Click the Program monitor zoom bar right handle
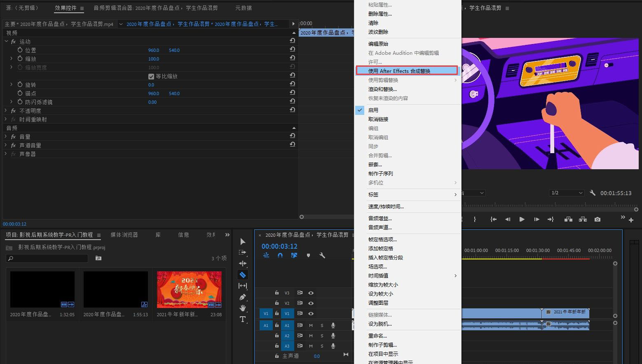642x364 pixels. point(636,209)
